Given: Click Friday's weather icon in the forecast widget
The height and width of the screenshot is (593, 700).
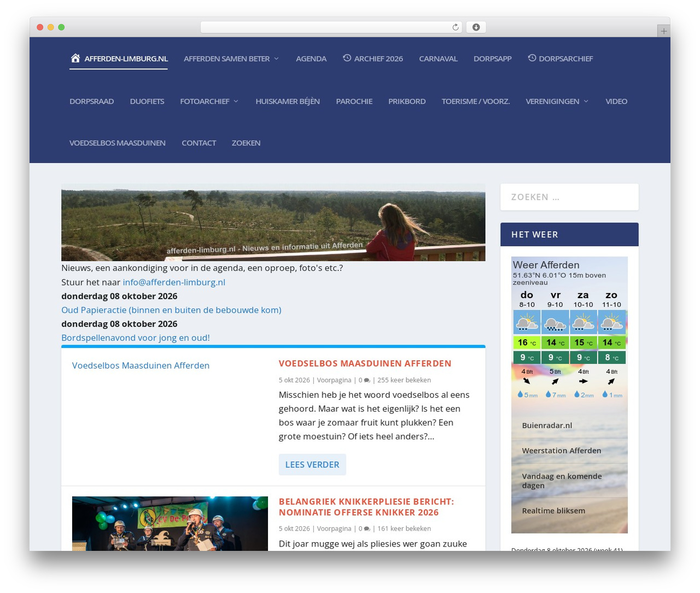Looking at the screenshot, I should pyautogui.click(x=555, y=322).
